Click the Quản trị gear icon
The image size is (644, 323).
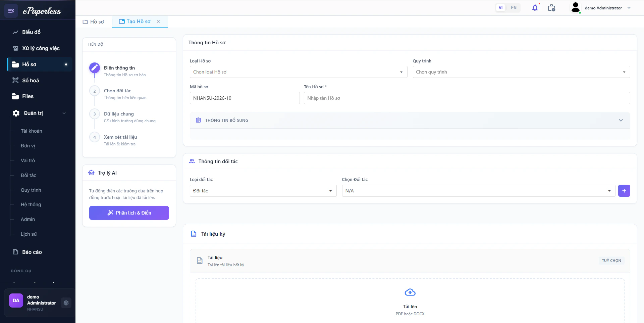coord(16,113)
